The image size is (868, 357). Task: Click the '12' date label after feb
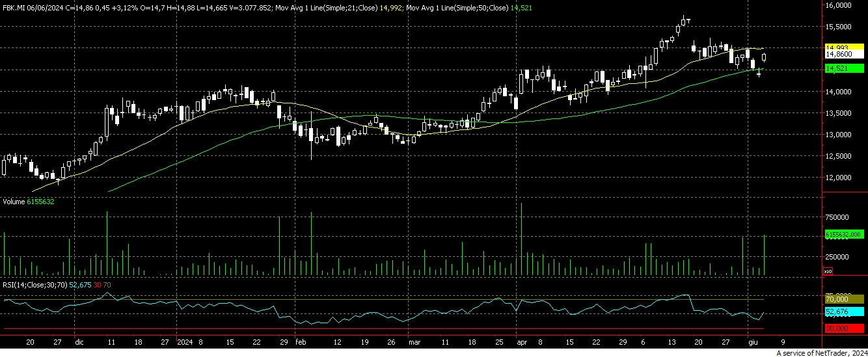[x=337, y=341]
